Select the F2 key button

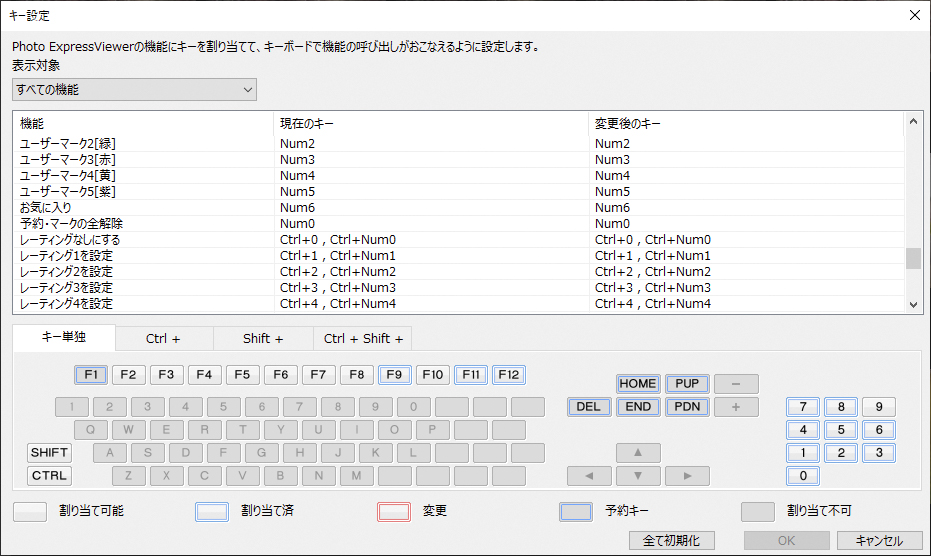click(x=128, y=375)
